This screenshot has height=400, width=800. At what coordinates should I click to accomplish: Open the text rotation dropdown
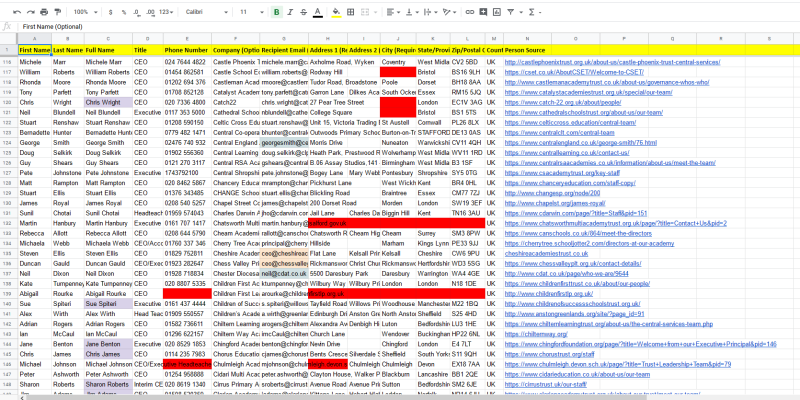[449, 12]
